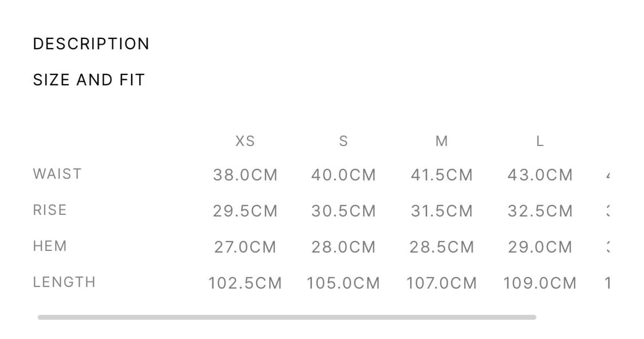This screenshot has height=339, width=644.
Task: Select the M waist value 41.5CM
Action: [441, 175]
